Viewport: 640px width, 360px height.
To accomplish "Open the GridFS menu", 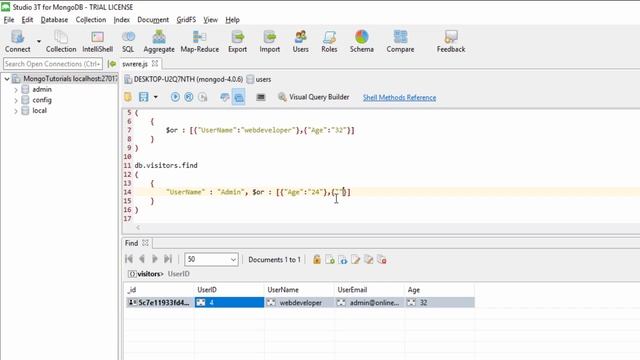I will coord(186,20).
